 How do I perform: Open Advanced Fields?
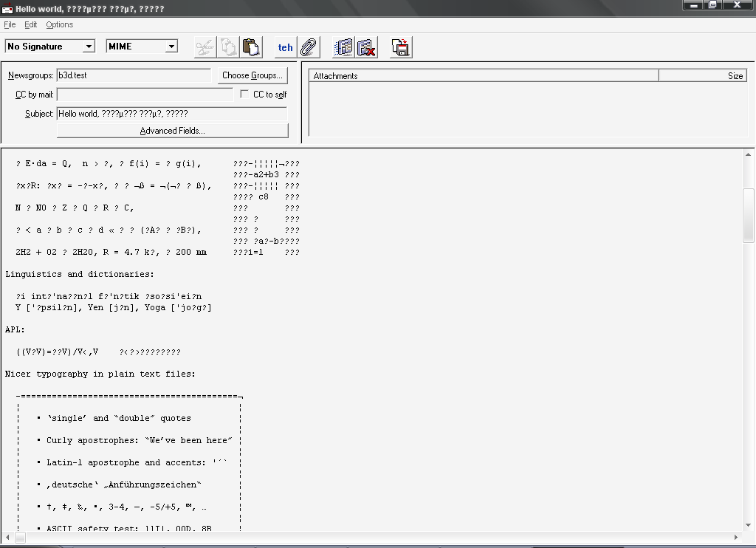(172, 131)
